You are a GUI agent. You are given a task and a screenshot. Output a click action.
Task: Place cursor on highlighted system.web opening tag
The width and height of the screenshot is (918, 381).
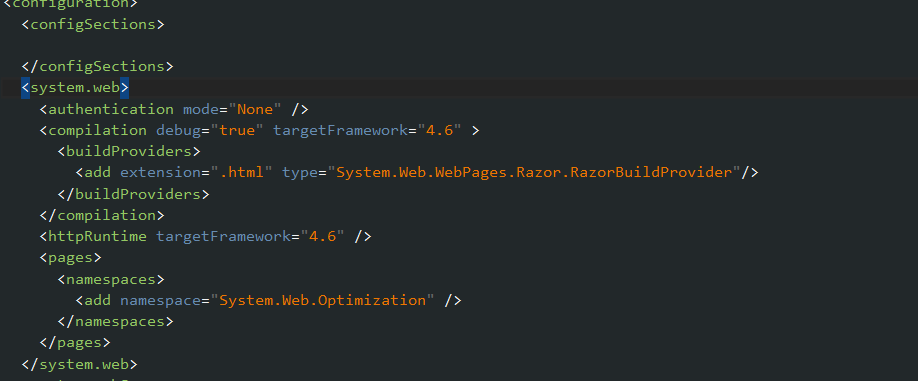[75, 88]
